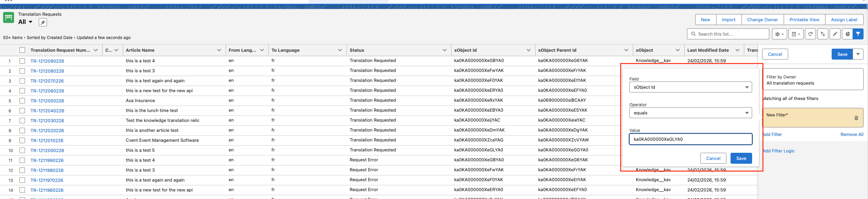Select the checkbox for TR-1212070226

click(x=22, y=81)
